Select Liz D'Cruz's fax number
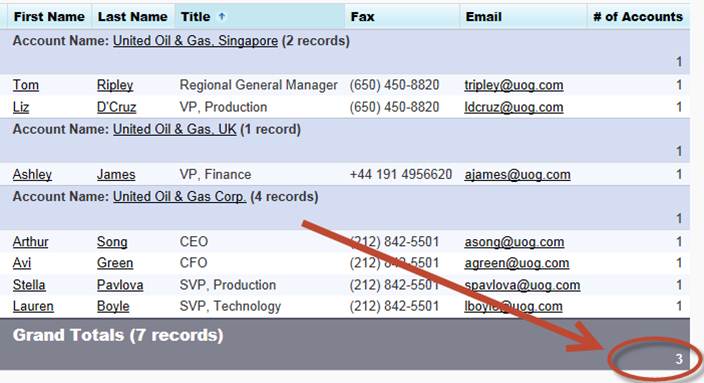The image size is (704, 383). 394,107
